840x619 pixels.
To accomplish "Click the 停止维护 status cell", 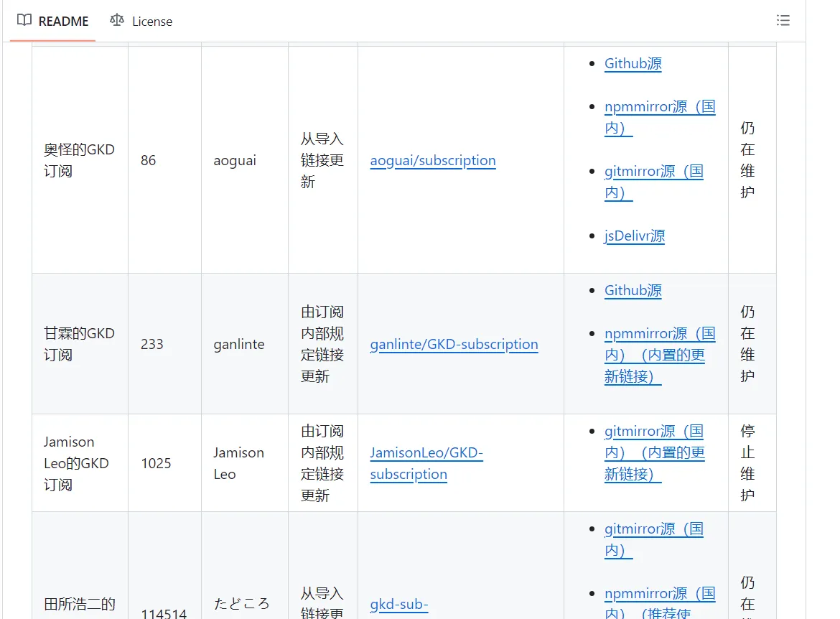I will [747, 463].
